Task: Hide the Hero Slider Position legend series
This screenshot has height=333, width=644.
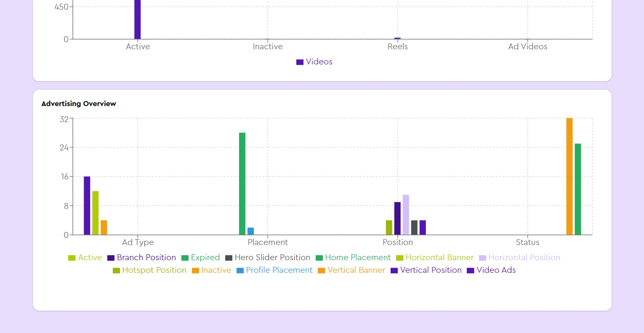Action: (268, 258)
